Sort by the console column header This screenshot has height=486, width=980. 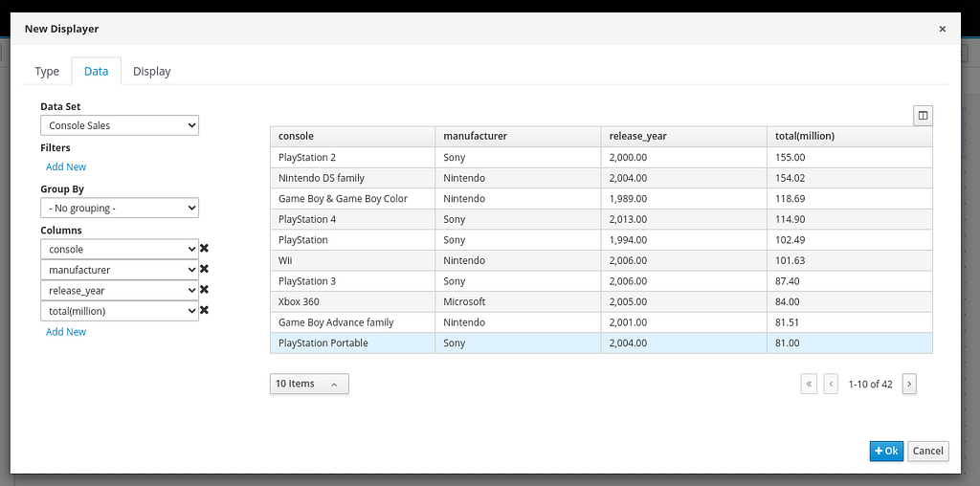352,136
